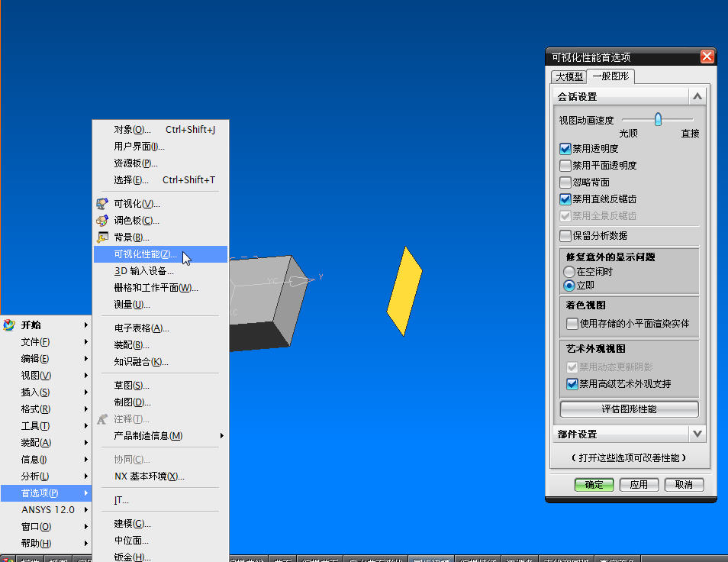Open 装配(A) main menu item
Image resolution: width=728 pixels, height=562 pixels.
tap(46, 443)
